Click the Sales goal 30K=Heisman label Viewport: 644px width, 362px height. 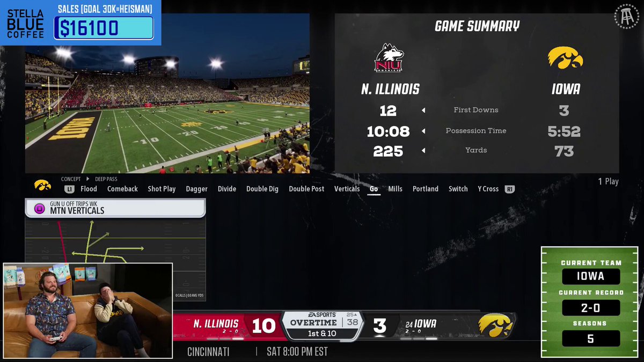coord(105,9)
